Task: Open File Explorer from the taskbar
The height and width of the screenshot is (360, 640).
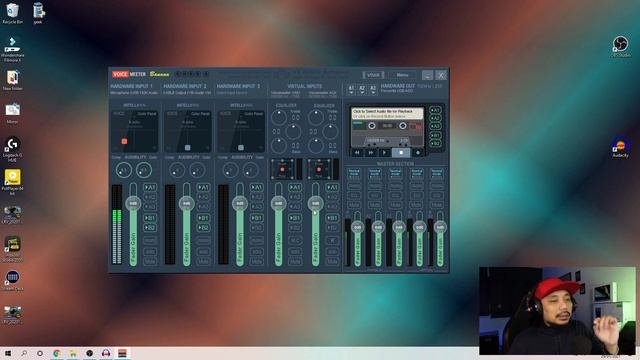Action: click(x=73, y=353)
